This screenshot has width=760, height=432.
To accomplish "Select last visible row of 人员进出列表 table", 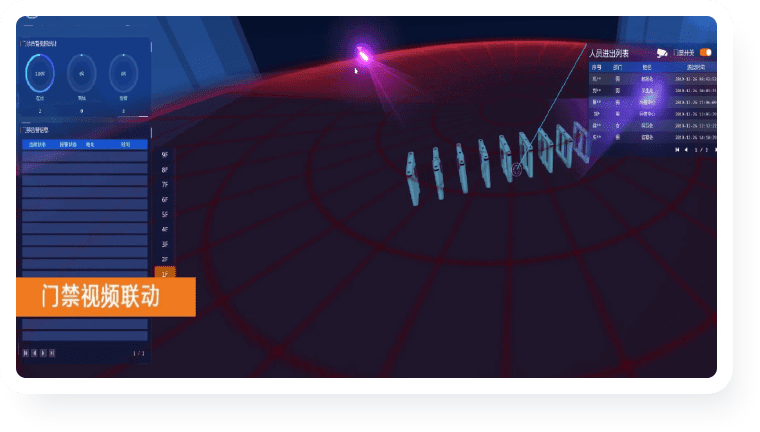I will pos(652,137).
